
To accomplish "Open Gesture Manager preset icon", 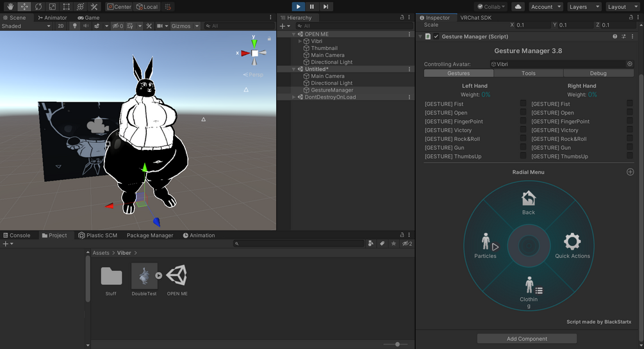I will tap(623, 37).
